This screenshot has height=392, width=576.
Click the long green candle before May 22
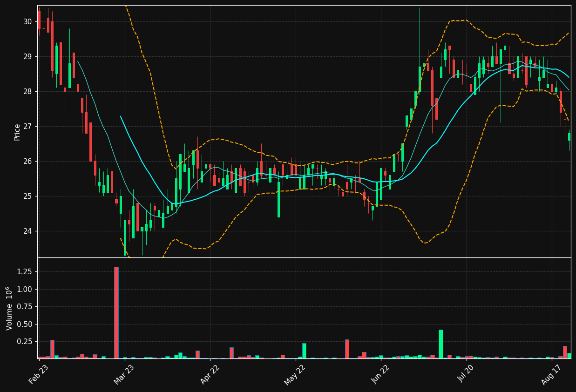[278, 200]
